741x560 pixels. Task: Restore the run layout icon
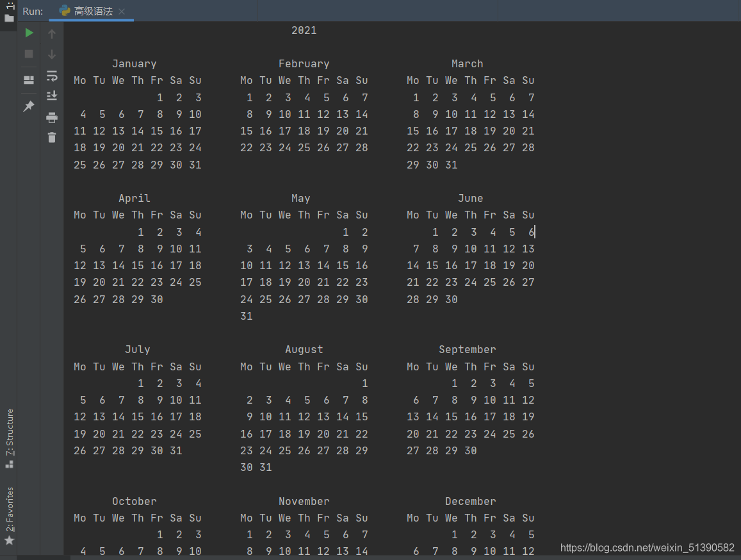click(29, 80)
